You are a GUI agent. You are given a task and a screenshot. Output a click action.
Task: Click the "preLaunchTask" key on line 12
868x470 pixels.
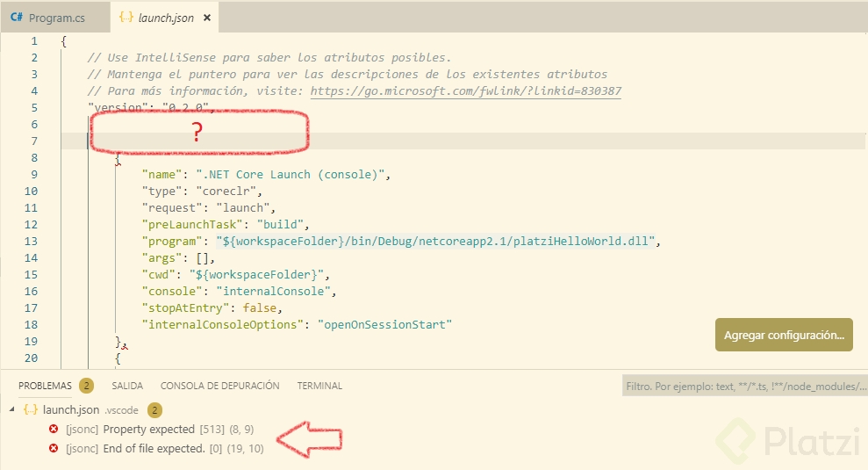click(192, 225)
